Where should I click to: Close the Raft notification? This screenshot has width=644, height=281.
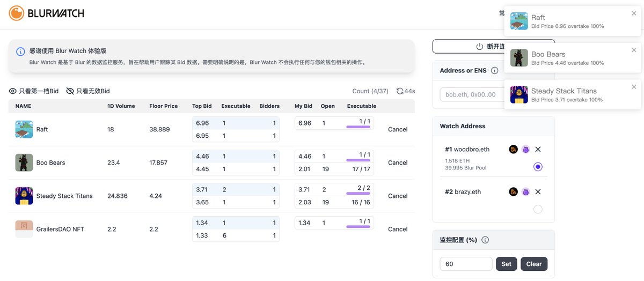point(634,13)
